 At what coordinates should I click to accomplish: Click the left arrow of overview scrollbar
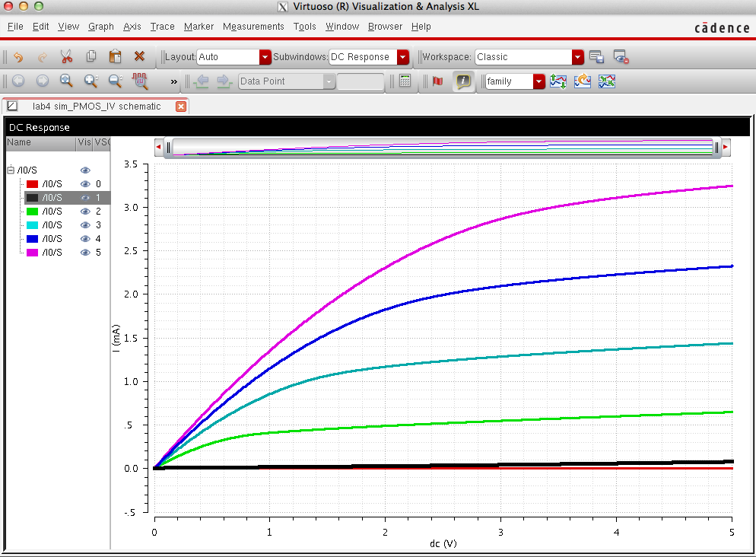coord(159,147)
